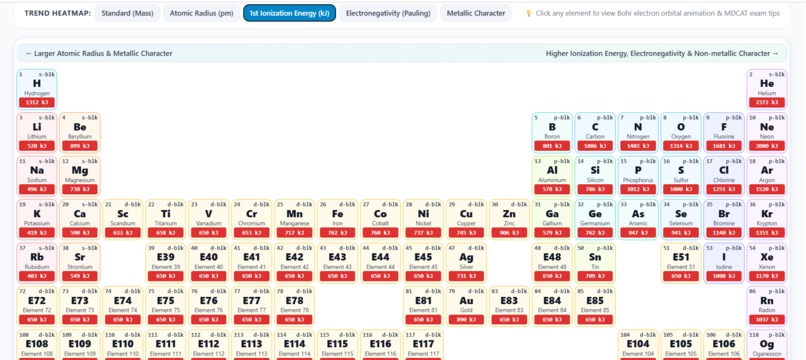The height and width of the screenshot is (360, 806).
Task: Select the 1st Ionization Energy (kJ) tab
Action: 289,13
